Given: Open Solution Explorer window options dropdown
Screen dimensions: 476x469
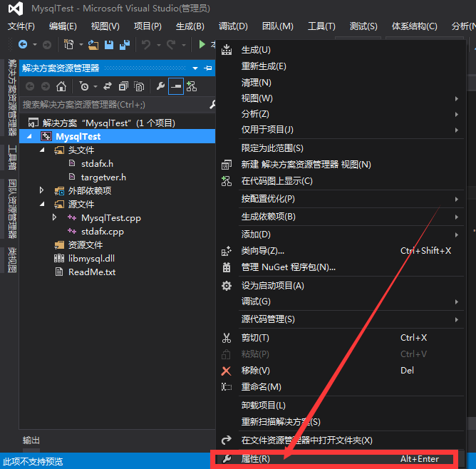Looking at the screenshot, I should click(x=195, y=68).
